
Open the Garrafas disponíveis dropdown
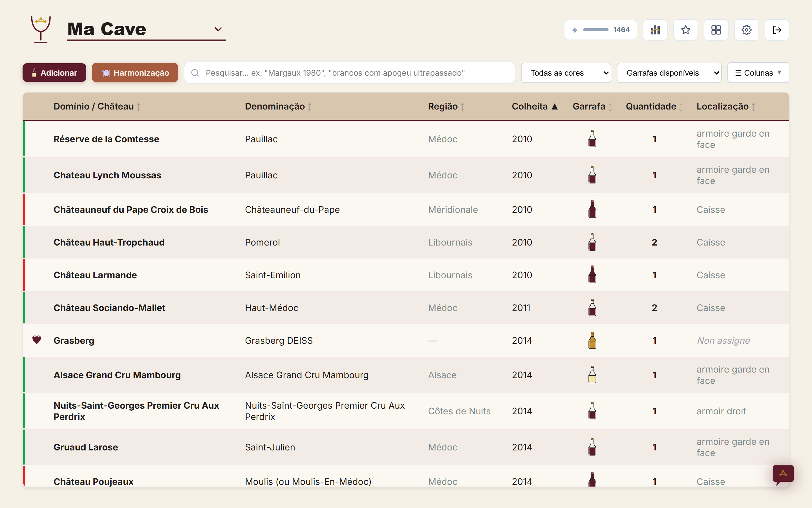click(669, 73)
